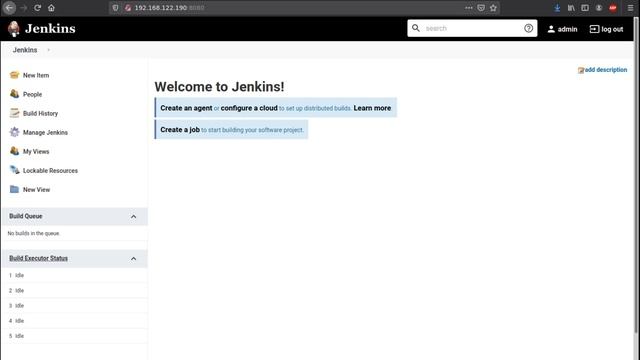The width and height of the screenshot is (640, 360).
Task: Click the admin username link
Action: (x=567, y=29)
